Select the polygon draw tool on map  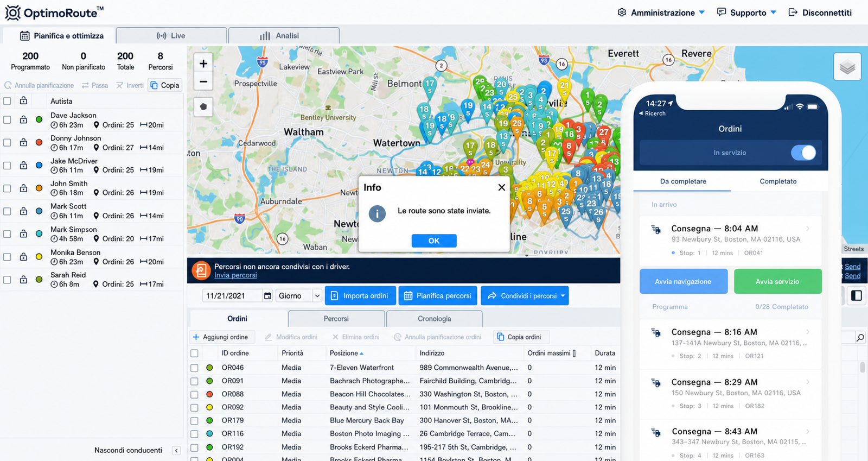click(203, 107)
